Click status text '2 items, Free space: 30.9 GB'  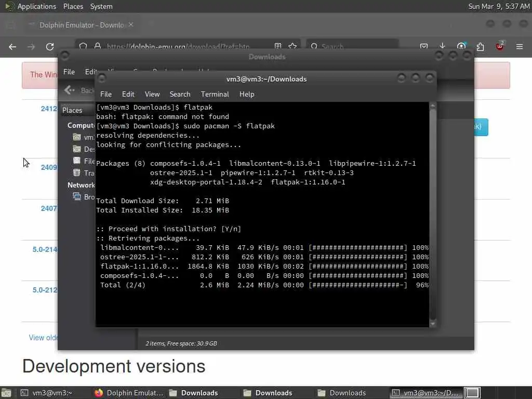(181, 343)
